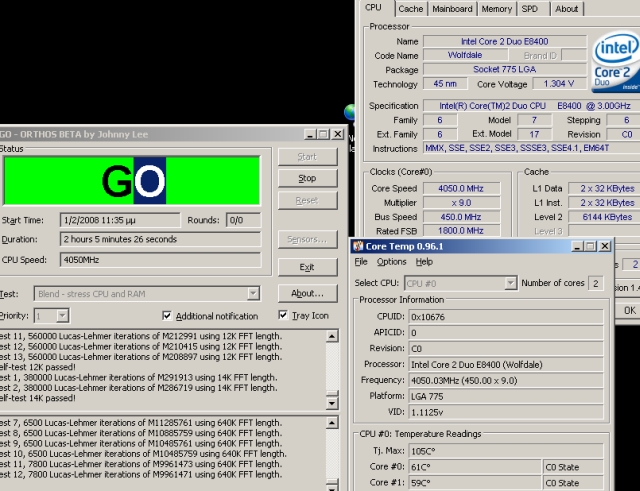
Task: Click the Sensors... button in ORTHOS
Action: [307, 239]
